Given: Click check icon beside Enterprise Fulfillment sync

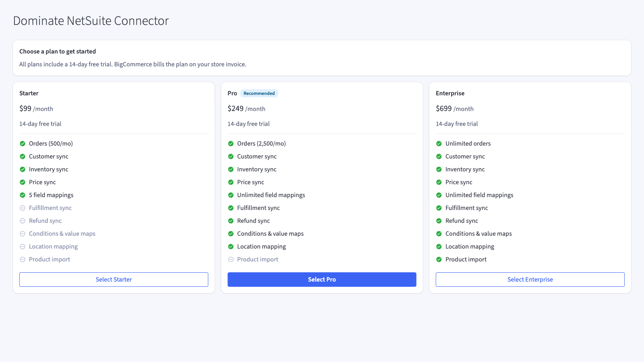Looking at the screenshot, I should pyautogui.click(x=439, y=208).
